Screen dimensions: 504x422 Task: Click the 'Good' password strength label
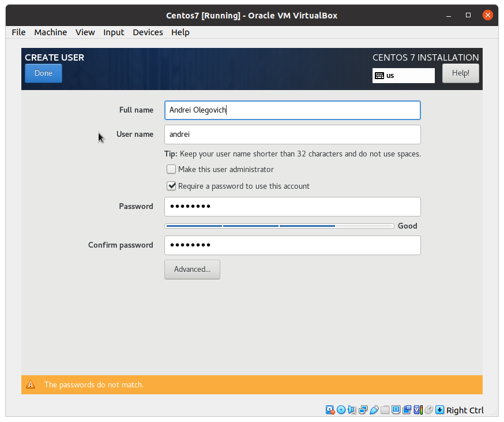408,226
